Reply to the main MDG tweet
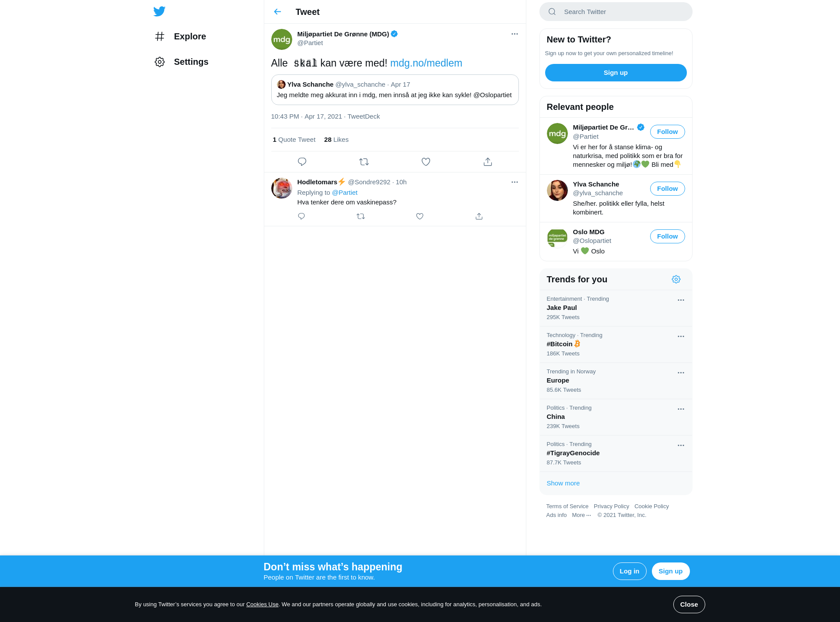 click(x=302, y=162)
